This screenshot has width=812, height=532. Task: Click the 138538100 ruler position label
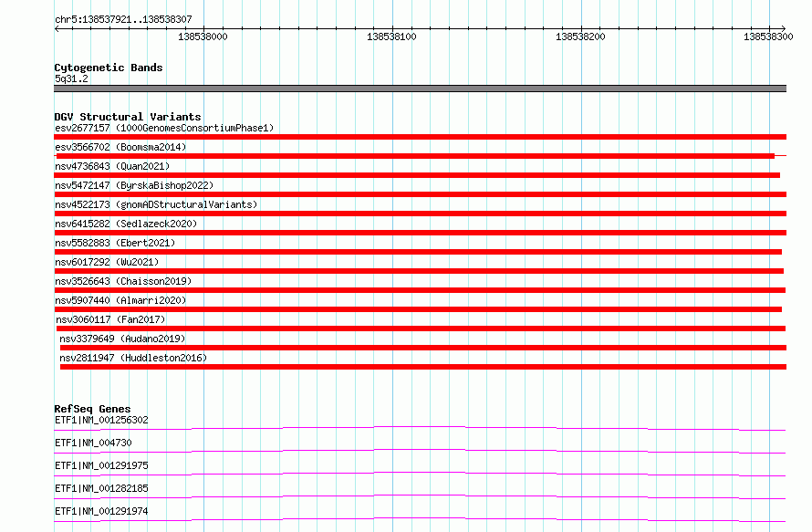pos(391,37)
